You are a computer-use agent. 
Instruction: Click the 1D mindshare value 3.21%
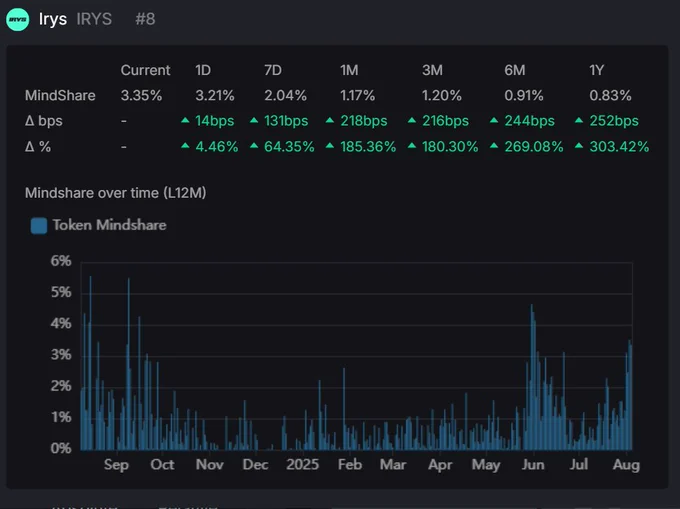click(x=215, y=95)
